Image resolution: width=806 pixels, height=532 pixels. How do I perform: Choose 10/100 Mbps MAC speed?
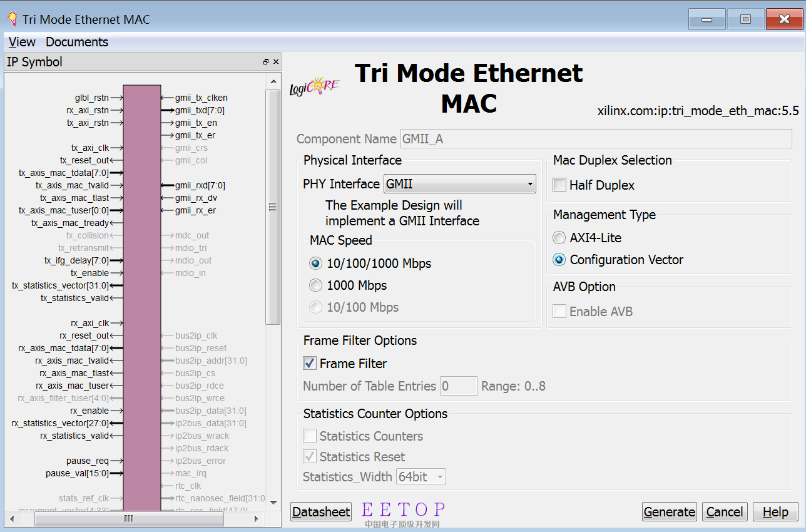coord(316,307)
